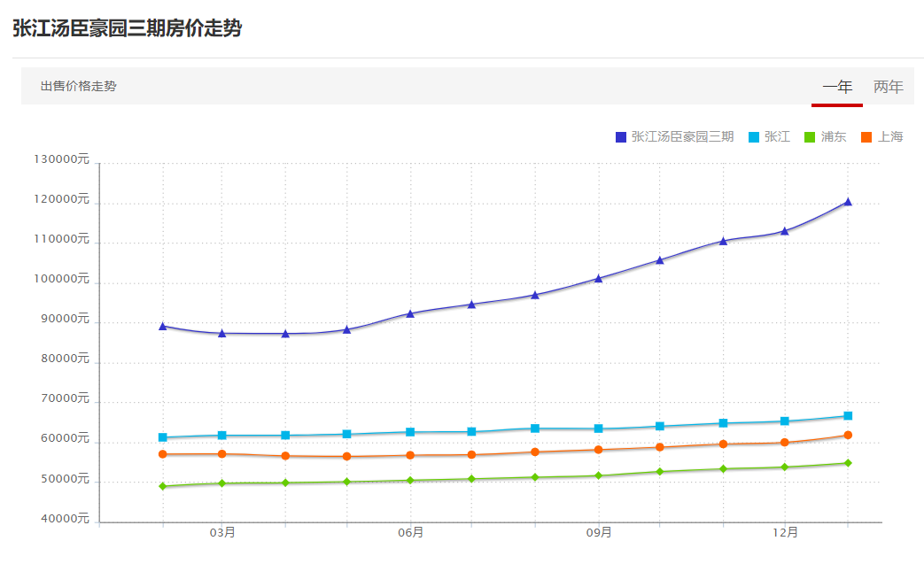Click the 130000元 axis label
This screenshot has height=564, width=924.
click(x=61, y=159)
